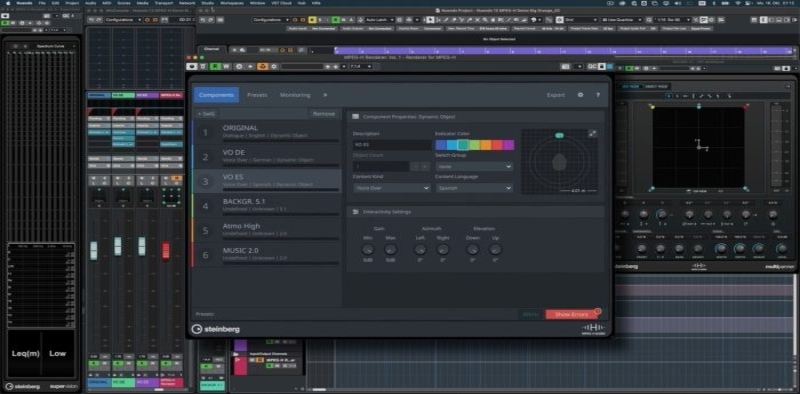Choose orange indicator color swatch

click(x=485, y=145)
